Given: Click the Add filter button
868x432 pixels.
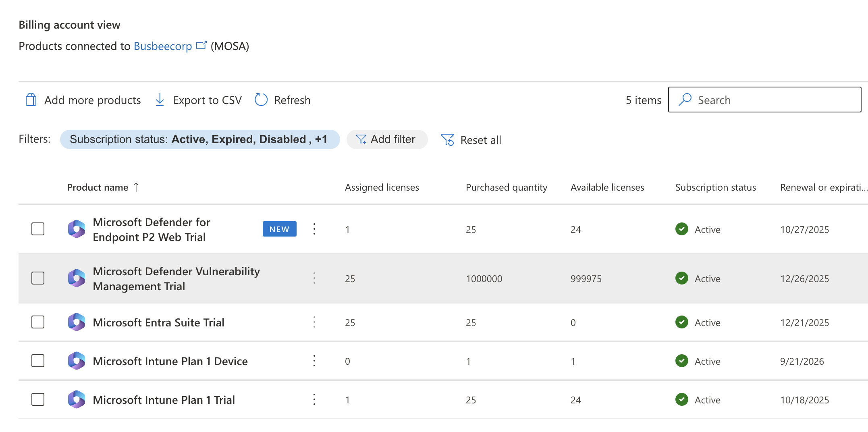Looking at the screenshot, I should click(387, 139).
